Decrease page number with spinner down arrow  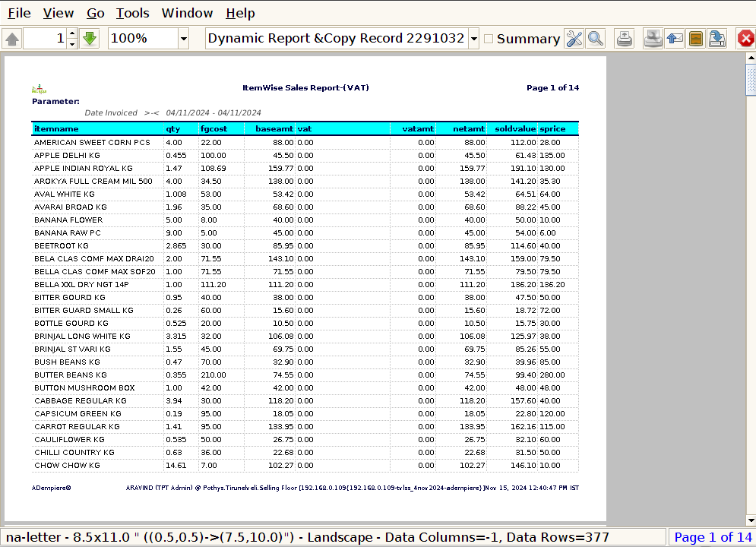click(72, 44)
